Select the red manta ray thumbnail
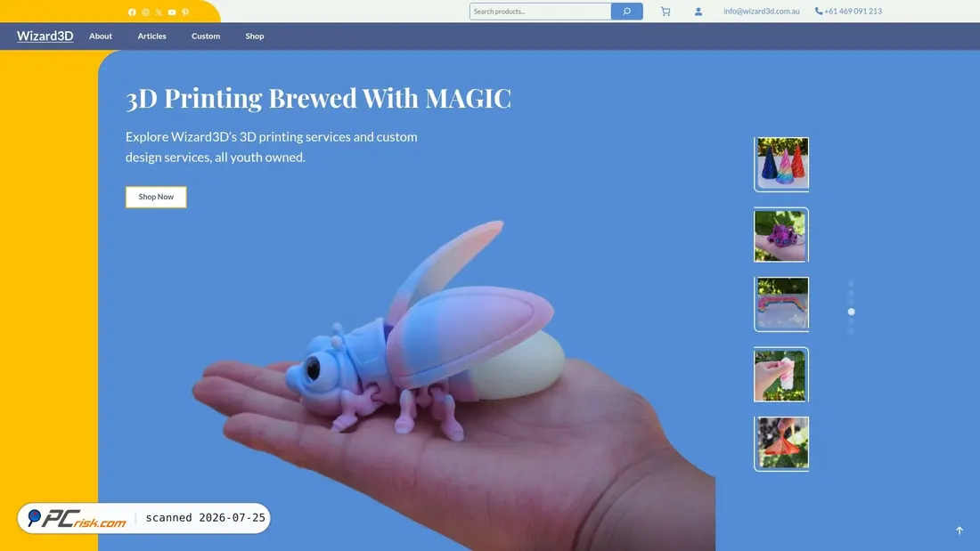Image resolution: width=980 pixels, height=551 pixels. (x=781, y=444)
